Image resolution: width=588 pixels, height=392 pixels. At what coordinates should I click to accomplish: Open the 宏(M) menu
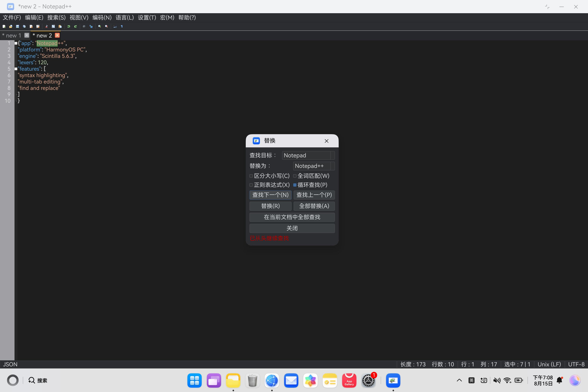click(167, 18)
